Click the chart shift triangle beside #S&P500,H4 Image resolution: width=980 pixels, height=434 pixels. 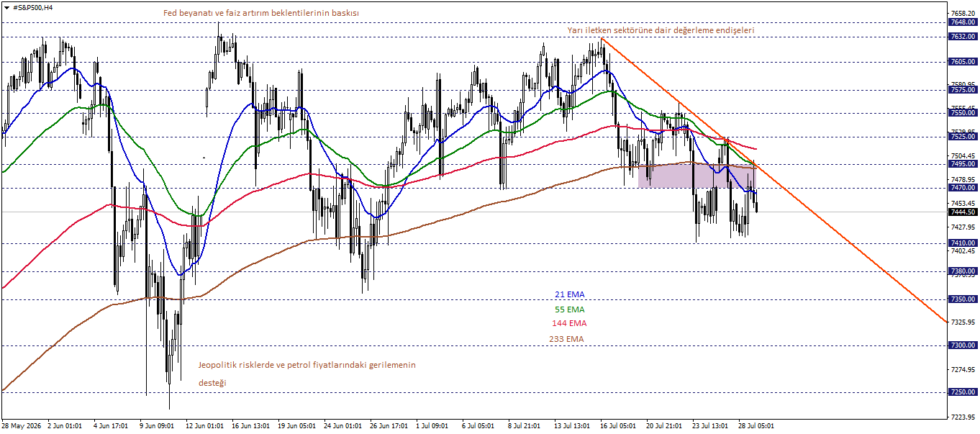[6, 7]
